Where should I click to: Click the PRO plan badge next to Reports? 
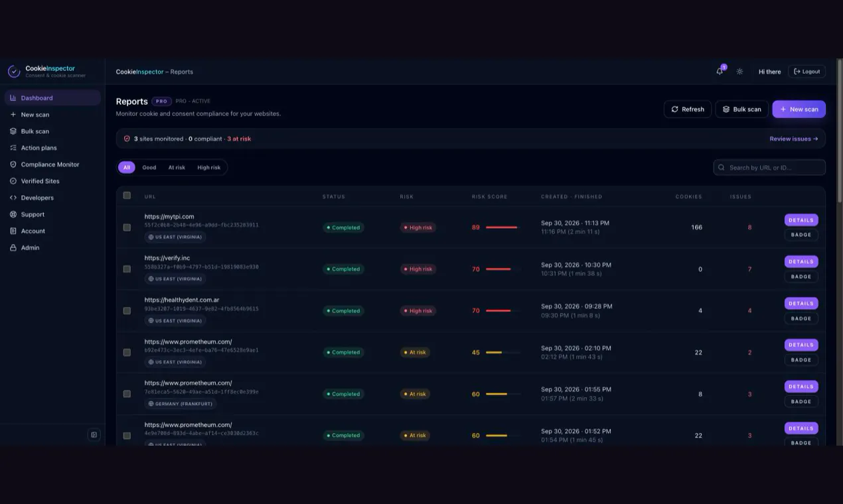161,101
